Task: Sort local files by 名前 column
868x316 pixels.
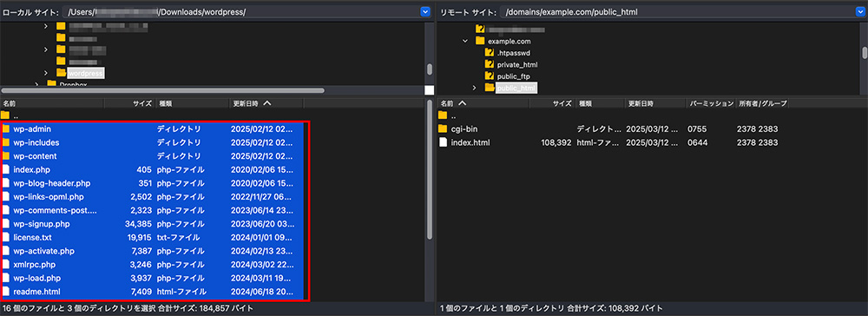Action: 53,103
